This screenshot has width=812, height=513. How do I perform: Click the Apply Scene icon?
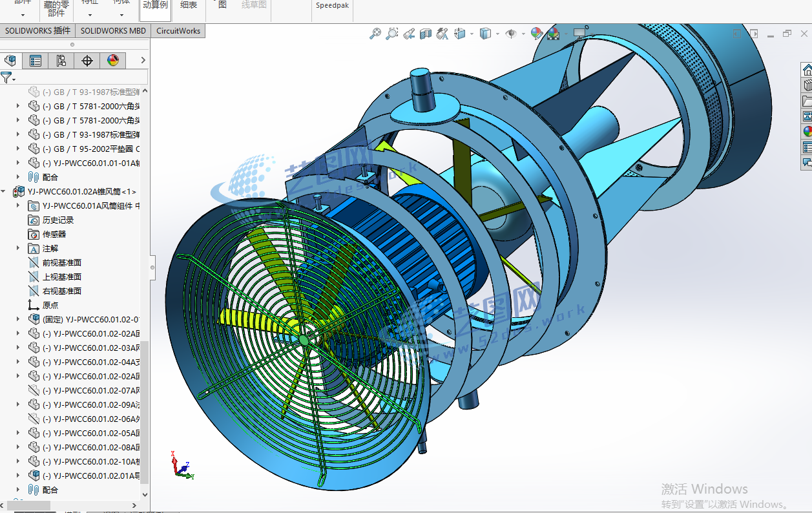click(553, 34)
